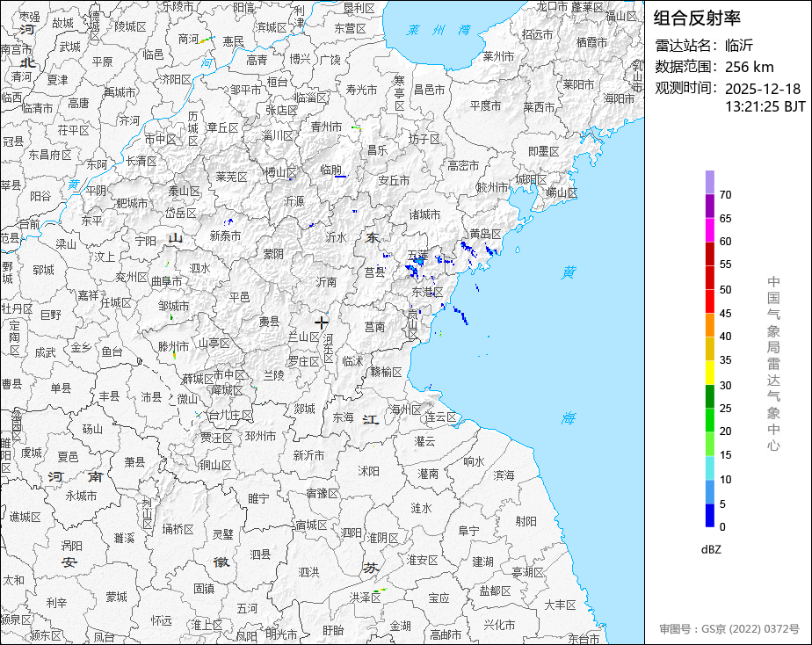Image resolution: width=812 pixels, height=645 pixels.
Task: Click the 诸城市 label
Action: (424, 214)
